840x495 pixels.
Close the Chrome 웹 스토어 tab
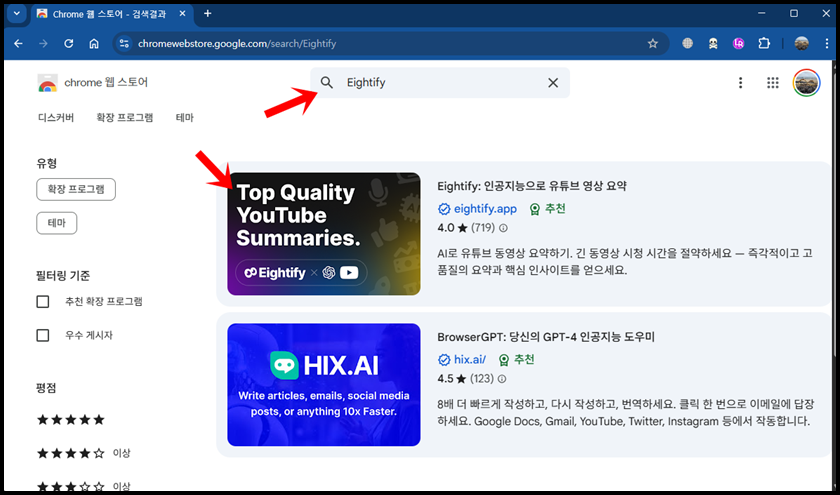coord(182,14)
